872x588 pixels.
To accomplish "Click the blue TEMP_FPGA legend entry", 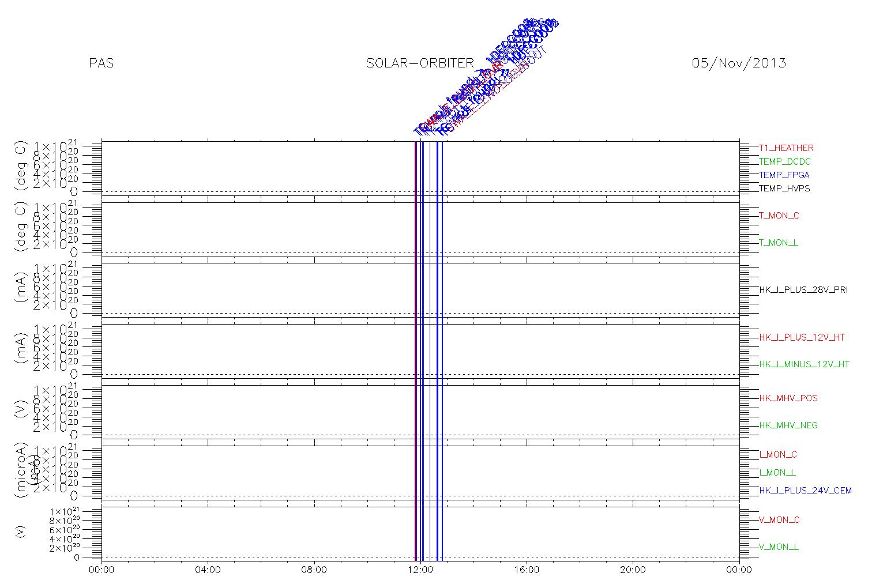I will pyautogui.click(x=784, y=175).
